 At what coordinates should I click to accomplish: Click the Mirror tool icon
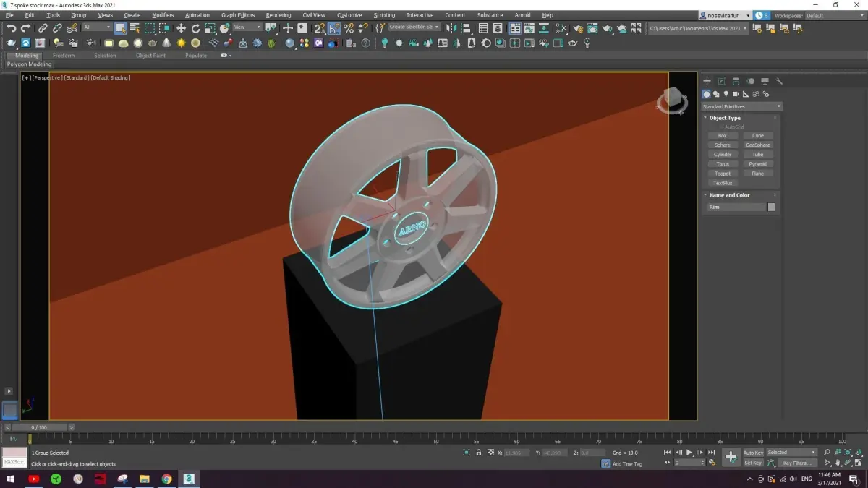(x=453, y=27)
